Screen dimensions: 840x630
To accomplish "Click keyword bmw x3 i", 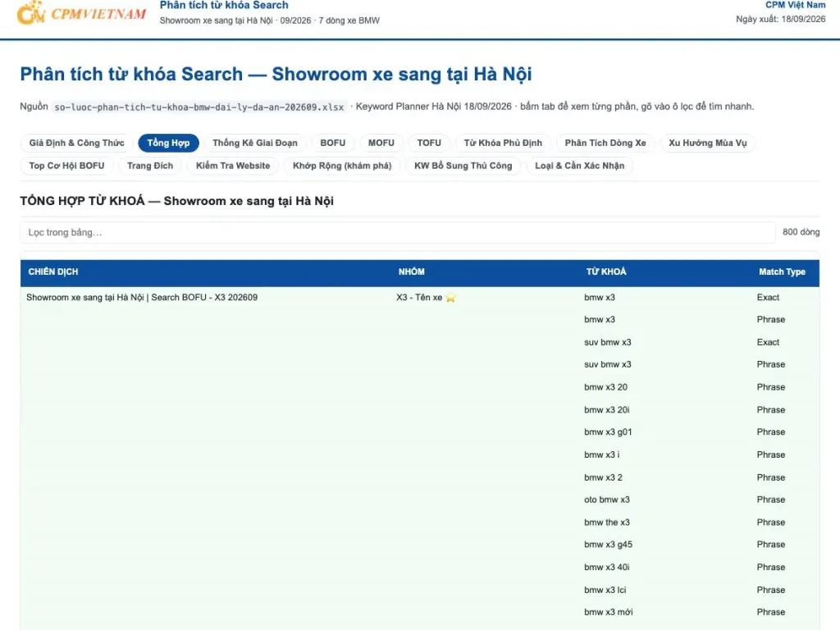I will tap(601, 454).
